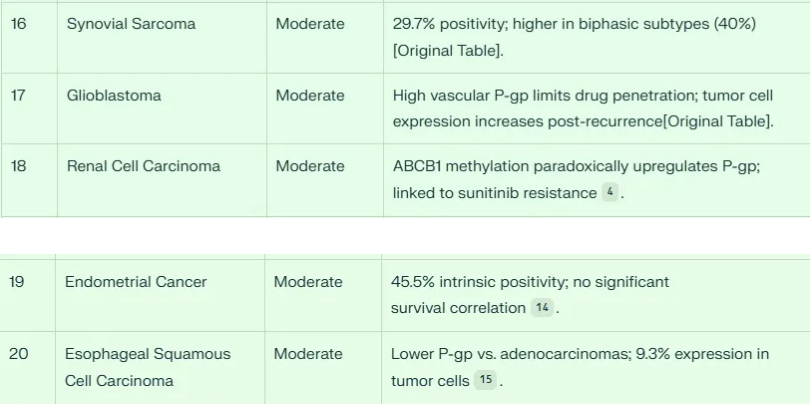Image resolution: width=810 pixels, height=404 pixels.
Task: Open citation 4 in Renal Cell Carcinoma row
Action: click(x=610, y=193)
